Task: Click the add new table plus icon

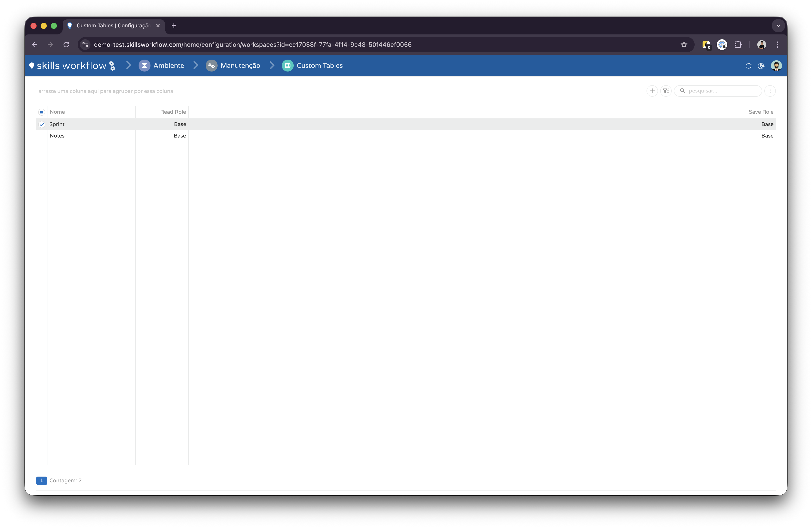Action: (652, 91)
